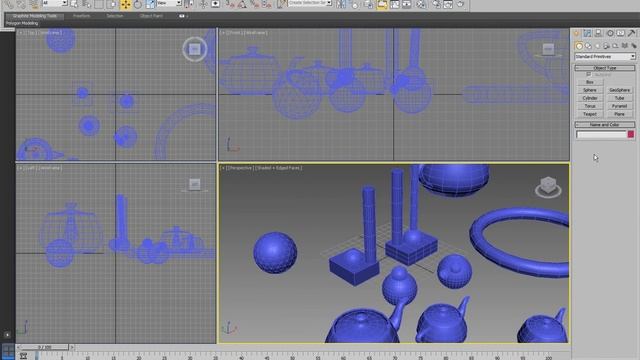
Task: Switch to the Freeform tab
Action: (x=81, y=16)
